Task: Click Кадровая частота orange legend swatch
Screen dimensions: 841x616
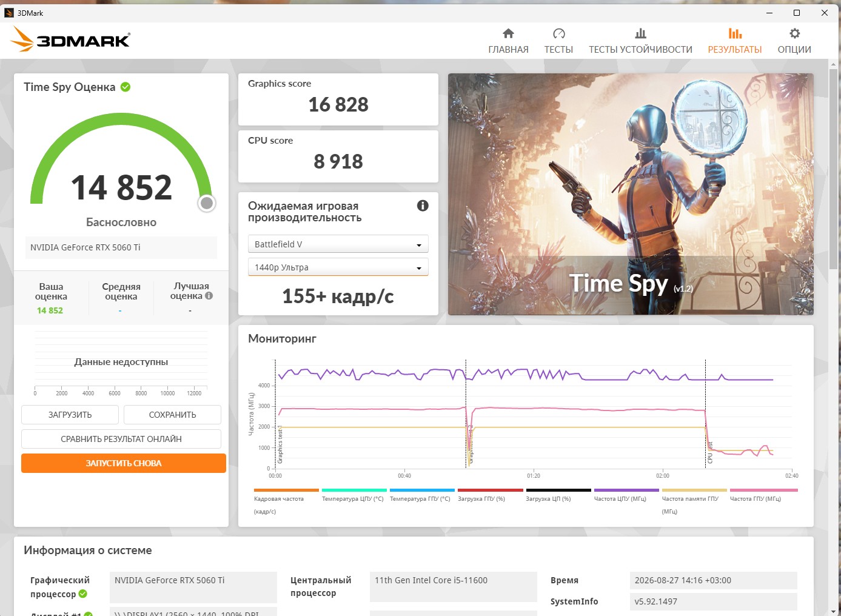Action: click(x=286, y=490)
